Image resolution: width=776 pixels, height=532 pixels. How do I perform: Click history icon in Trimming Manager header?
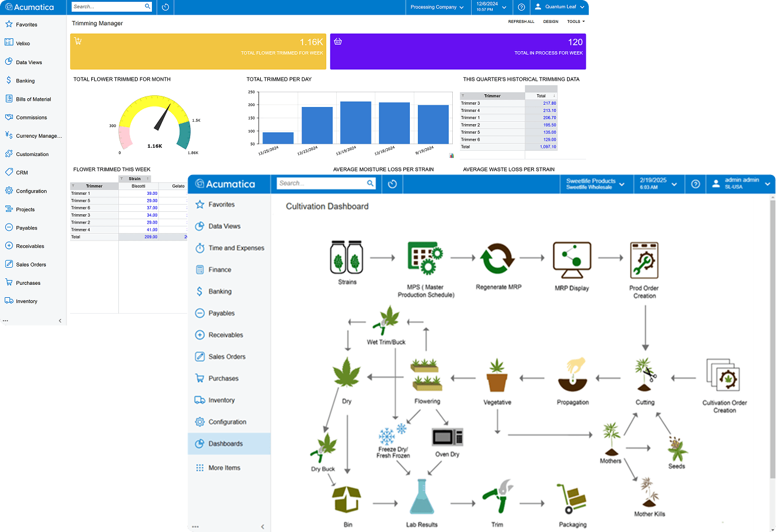click(165, 7)
